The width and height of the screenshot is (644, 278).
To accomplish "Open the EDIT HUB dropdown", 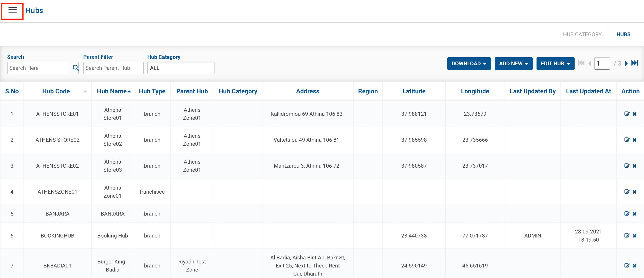I will point(555,64).
